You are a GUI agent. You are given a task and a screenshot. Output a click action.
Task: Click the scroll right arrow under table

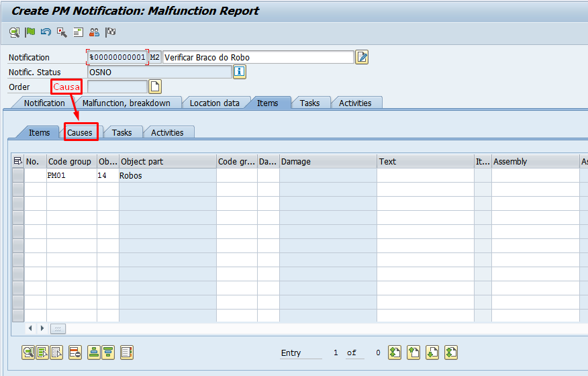tap(42, 328)
